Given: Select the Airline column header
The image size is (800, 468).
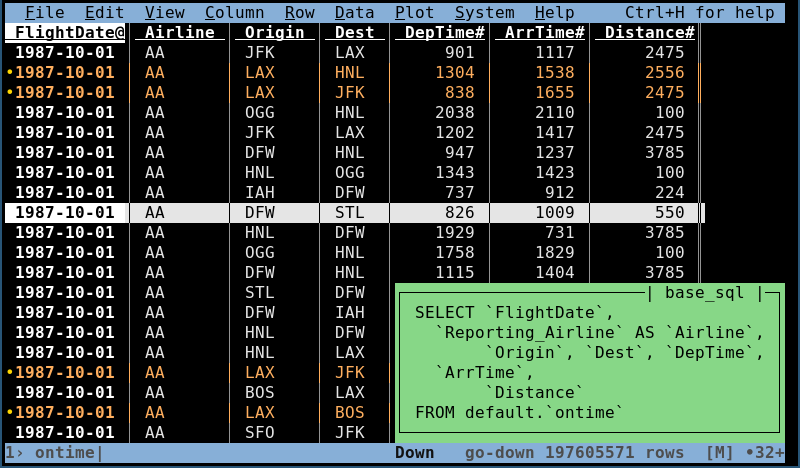Looking at the screenshot, I should click(180, 32).
